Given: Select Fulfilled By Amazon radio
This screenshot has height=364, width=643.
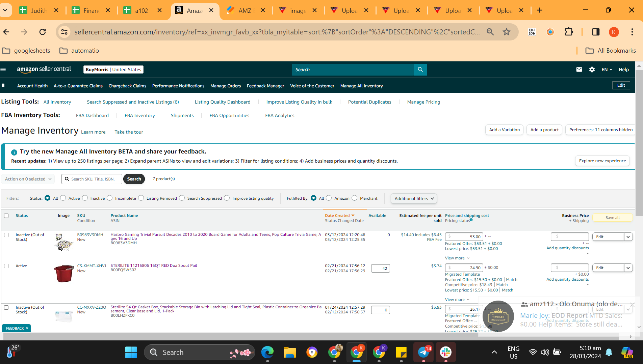Looking at the screenshot, I should coord(329,198).
